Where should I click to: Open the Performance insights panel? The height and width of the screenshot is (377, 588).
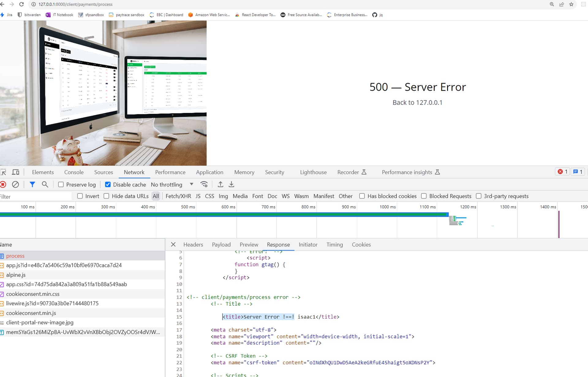click(410, 172)
